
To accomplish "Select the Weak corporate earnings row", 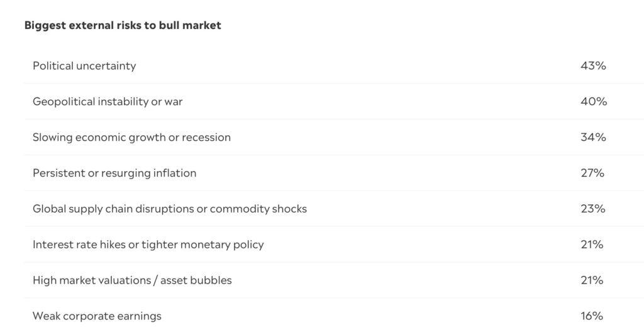I will (97, 316).
